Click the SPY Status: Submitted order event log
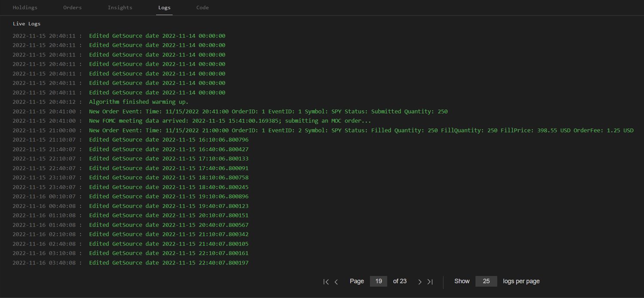Viewport: 644px width, 298px height. [x=268, y=111]
